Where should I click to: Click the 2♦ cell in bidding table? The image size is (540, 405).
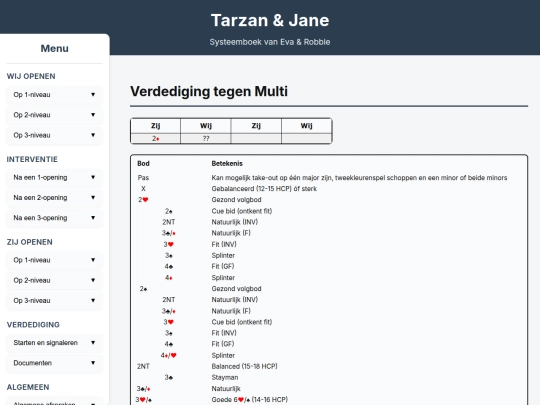tap(156, 138)
